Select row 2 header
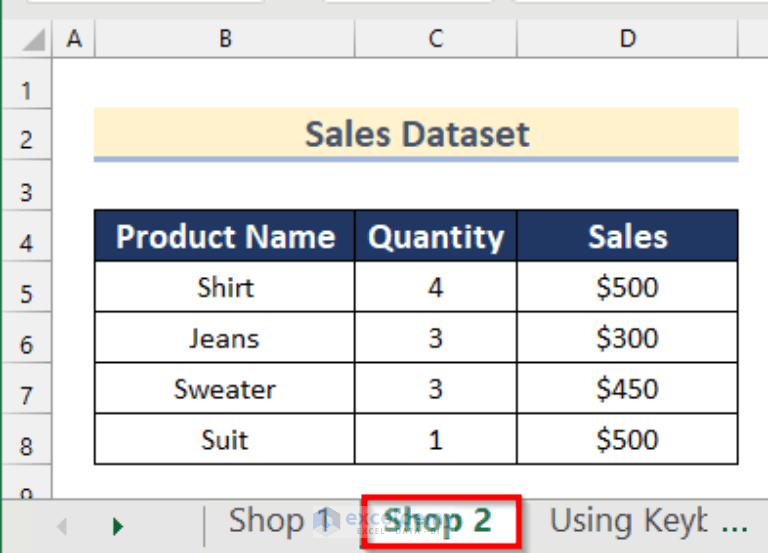 [x=26, y=135]
